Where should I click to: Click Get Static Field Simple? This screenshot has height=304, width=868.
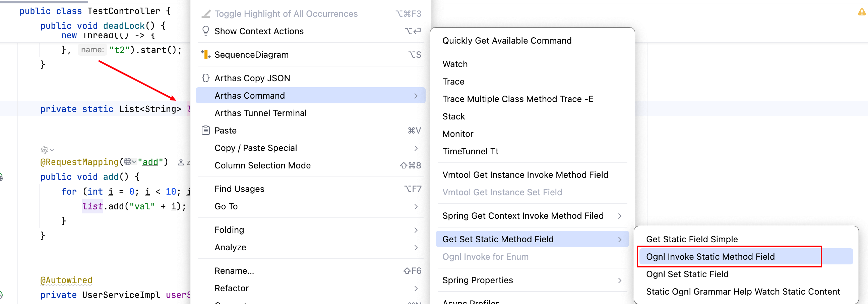692,239
